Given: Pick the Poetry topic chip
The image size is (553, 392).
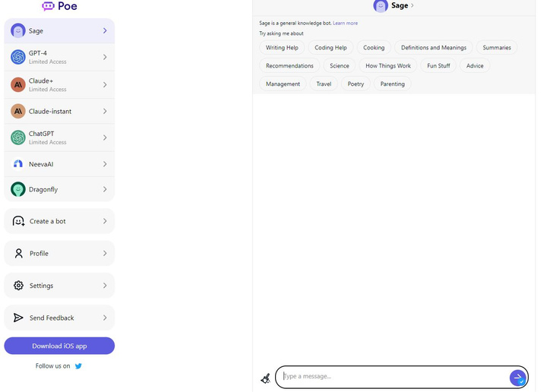Looking at the screenshot, I should pos(355,84).
